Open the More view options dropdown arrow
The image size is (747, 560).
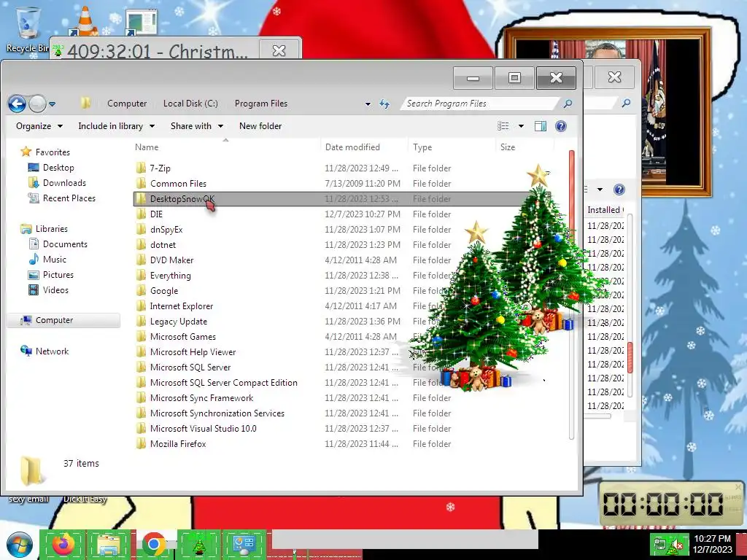click(521, 126)
